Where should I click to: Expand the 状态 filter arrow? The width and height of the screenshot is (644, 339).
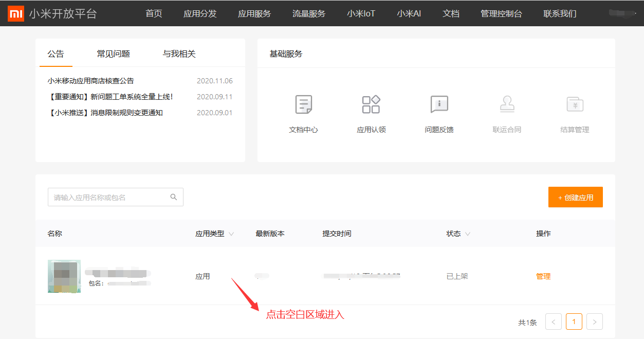tap(468, 234)
